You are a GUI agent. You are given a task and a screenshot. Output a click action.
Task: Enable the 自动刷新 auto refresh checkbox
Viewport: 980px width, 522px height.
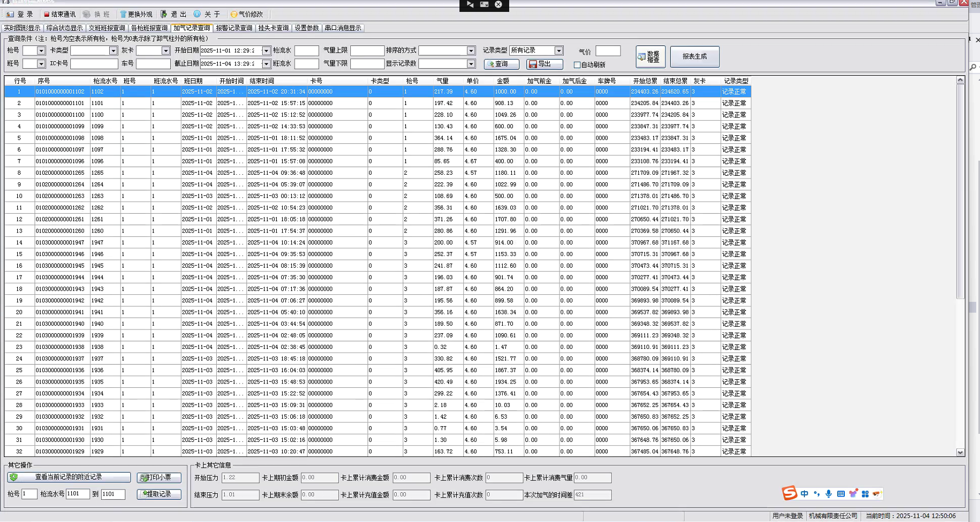tap(577, 65)
